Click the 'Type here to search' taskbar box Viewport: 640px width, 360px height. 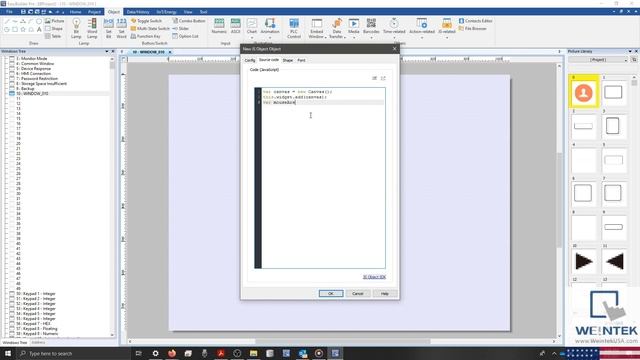click(73, 353)
